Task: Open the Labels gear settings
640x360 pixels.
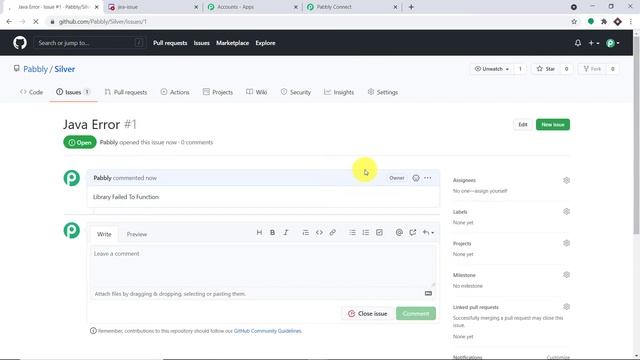Action: pyautogui.click(x=566, y=212)
